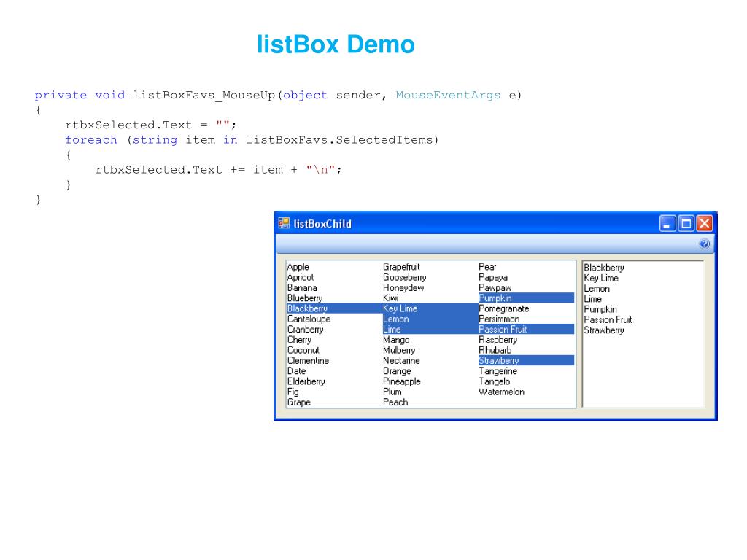The height and width of the screenshot is (560, 747).
Task: Select Cranberry in the fruit list
Action: 306,330
